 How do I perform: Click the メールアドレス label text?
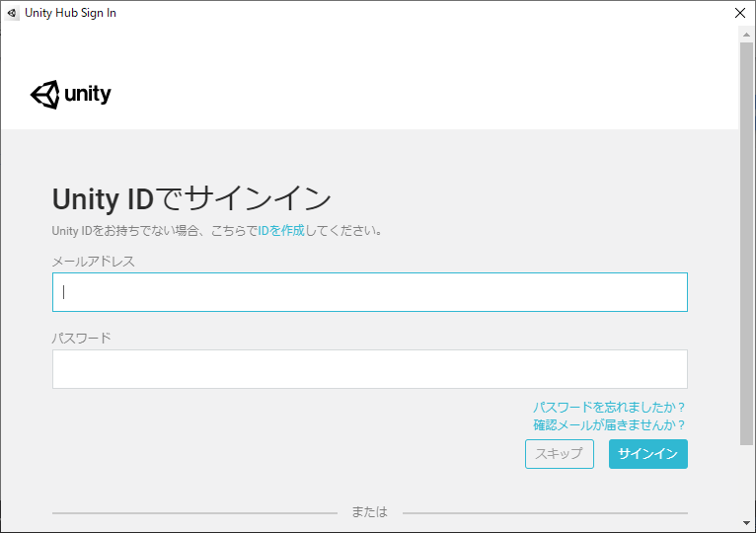point(93,262)
